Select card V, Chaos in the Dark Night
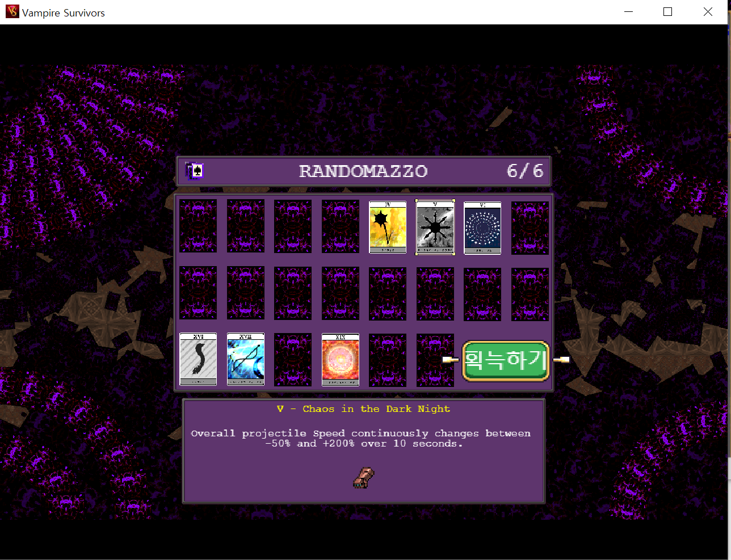Viewport: 731px width, 560px height. click(435, 227)
